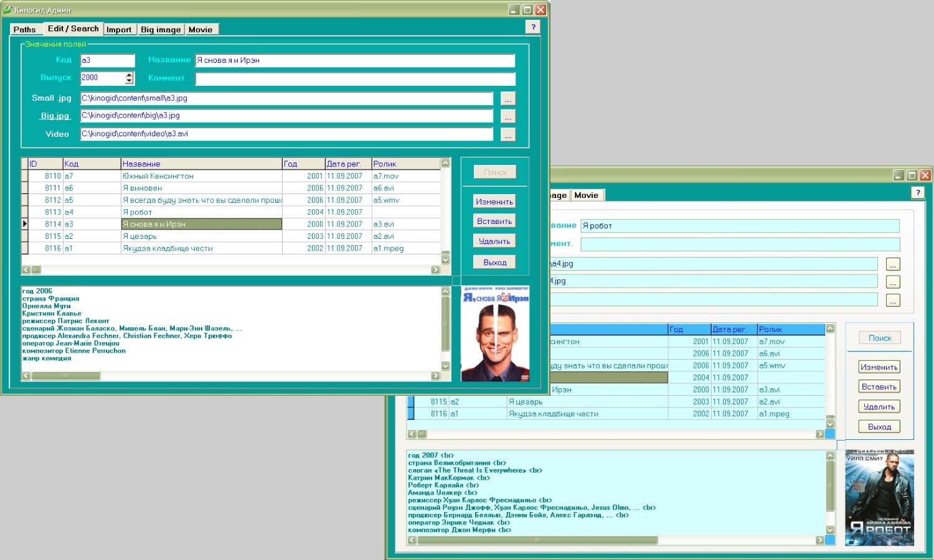Open the Big image tab
The image size is (934, 560).
click(x=161, y=29)
